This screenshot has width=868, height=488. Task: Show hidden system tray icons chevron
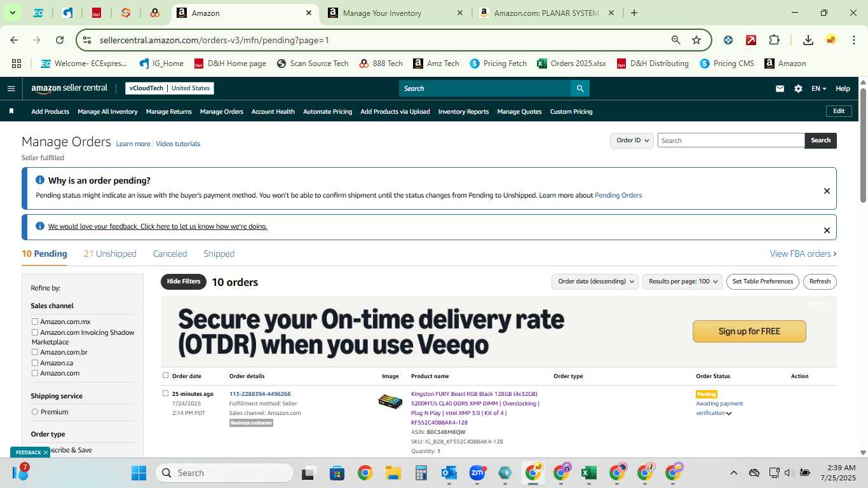click(x=733, y=473)
